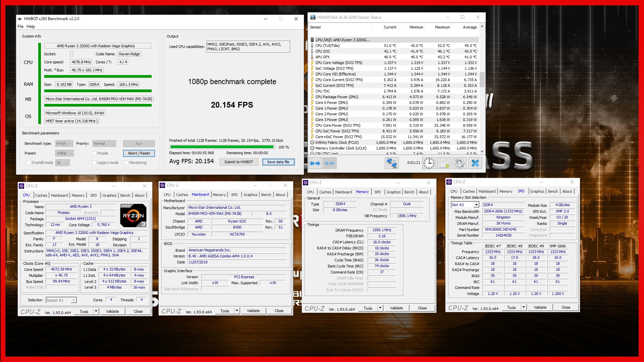
Task: Click the Save data file button
Action: coord(278,162)
